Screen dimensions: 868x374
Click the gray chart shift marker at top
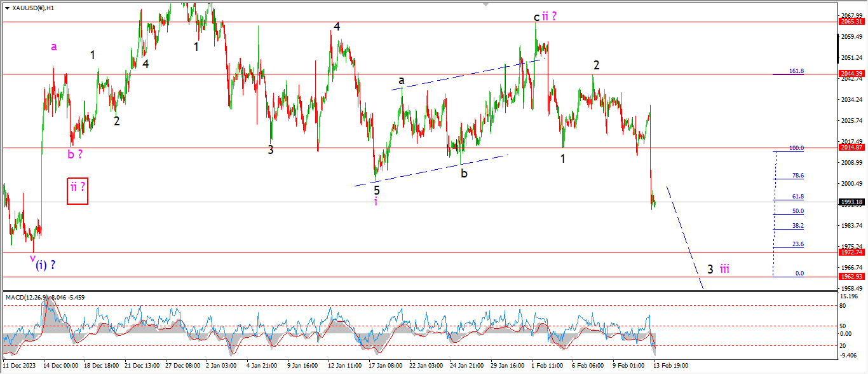484,3
